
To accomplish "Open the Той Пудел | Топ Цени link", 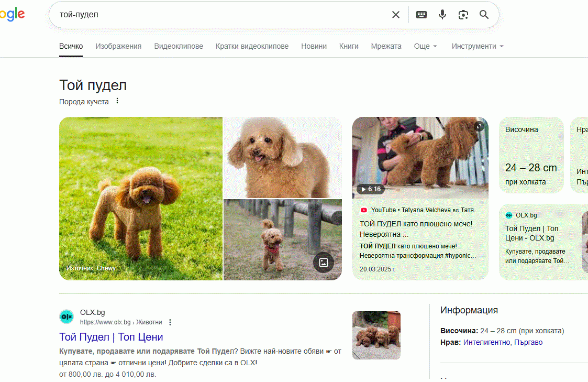I will tap(111, 337).
